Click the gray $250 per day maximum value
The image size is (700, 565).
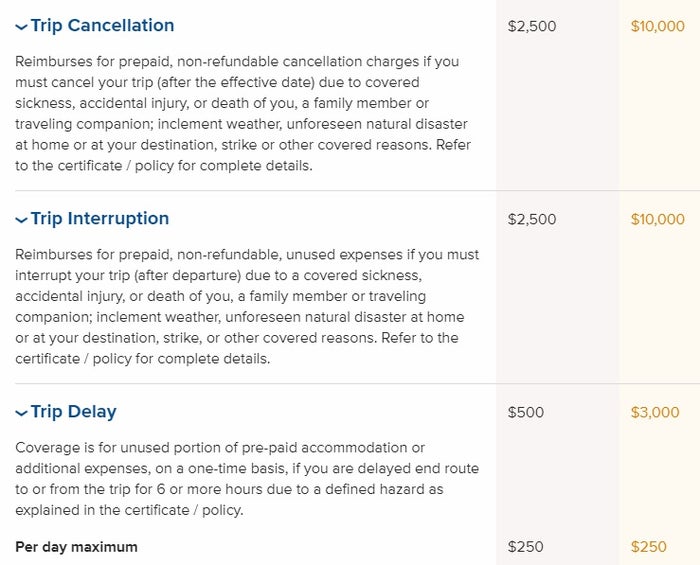coord(525,547)
